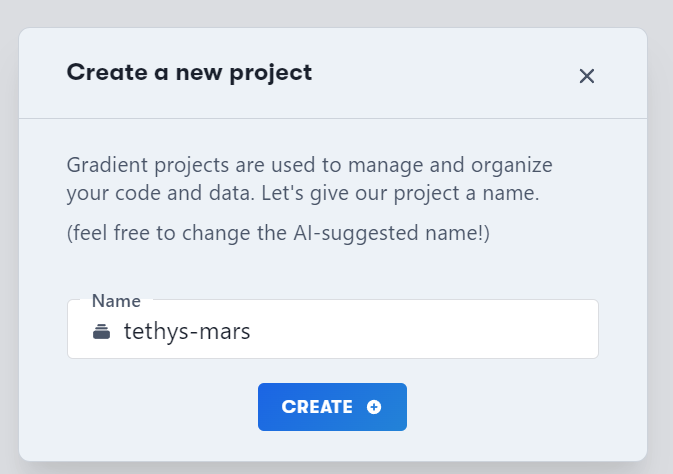
Task: Click the word CREATE on blue button
Action: coord(317,407)
